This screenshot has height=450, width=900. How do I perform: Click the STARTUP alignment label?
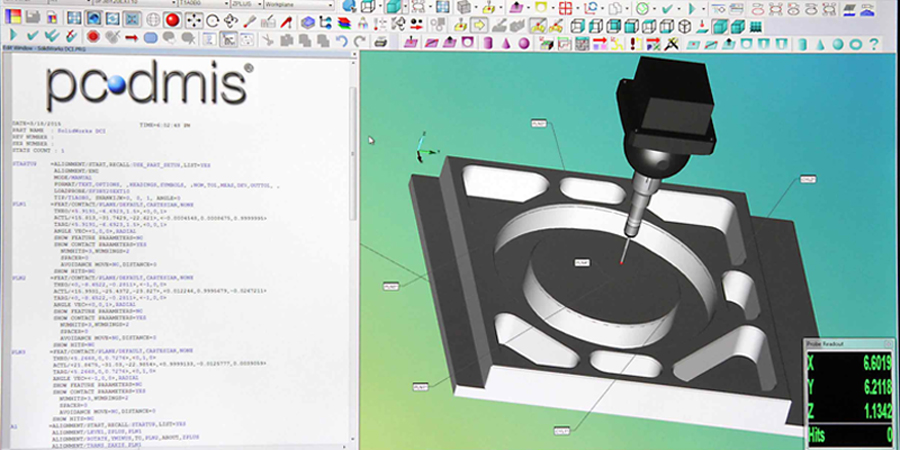click(24, 165)
